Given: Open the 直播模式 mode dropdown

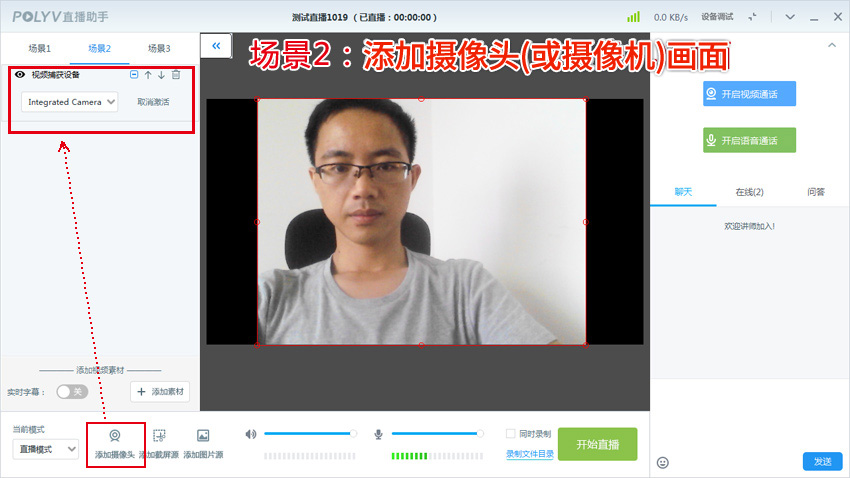Looking at the screenshot, I should (45, 450).
